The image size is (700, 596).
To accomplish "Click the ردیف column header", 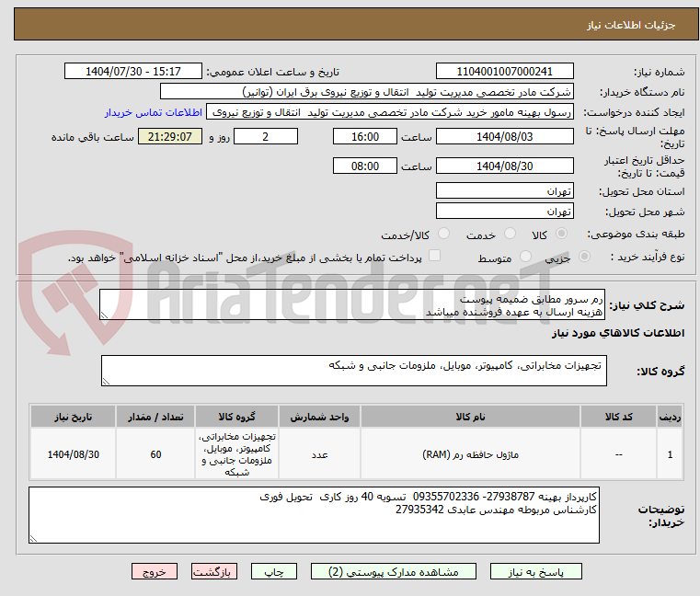I will [x=670, y=417].
